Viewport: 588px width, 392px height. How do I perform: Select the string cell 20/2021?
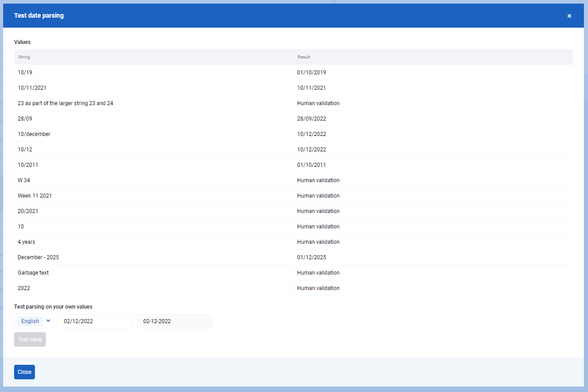[x=28, y=211]
